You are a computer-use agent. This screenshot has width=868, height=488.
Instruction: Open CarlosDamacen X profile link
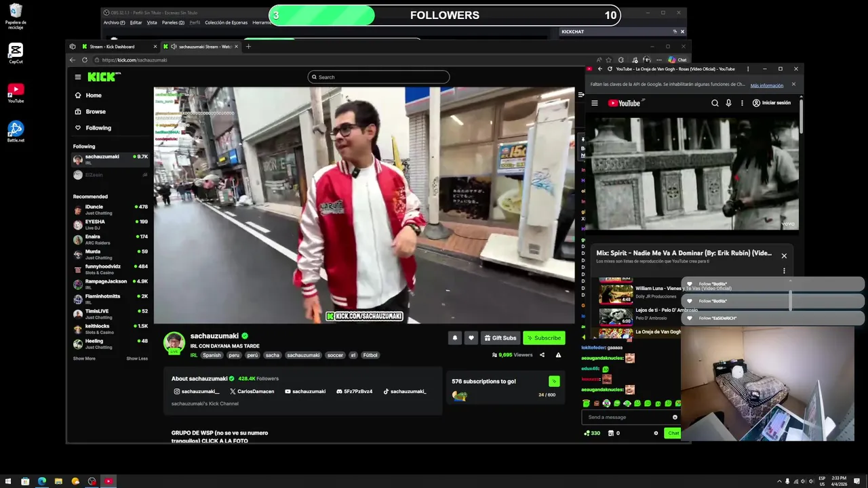tap(252, 391)
